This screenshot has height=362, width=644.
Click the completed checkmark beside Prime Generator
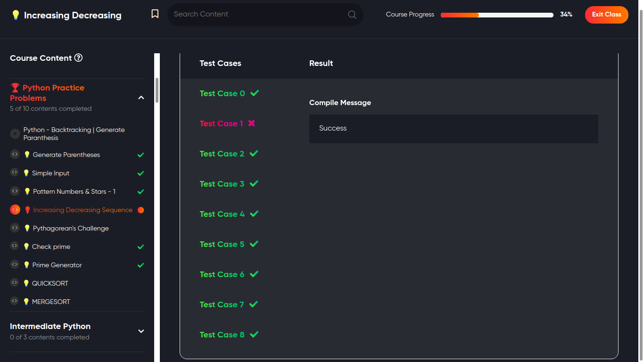click(x=140, y=265)
